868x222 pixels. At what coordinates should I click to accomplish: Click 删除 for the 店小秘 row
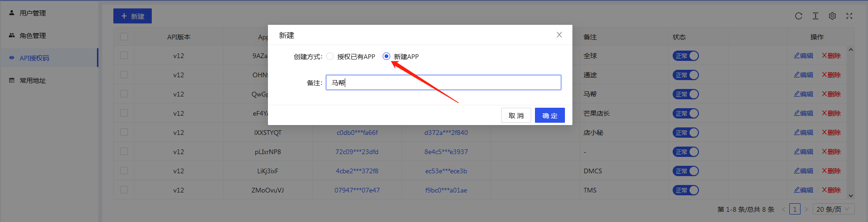pos(831,133)
